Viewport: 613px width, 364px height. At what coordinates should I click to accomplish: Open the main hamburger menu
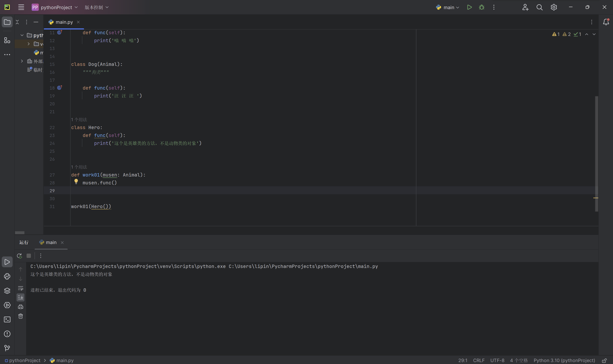pos(21,7)
